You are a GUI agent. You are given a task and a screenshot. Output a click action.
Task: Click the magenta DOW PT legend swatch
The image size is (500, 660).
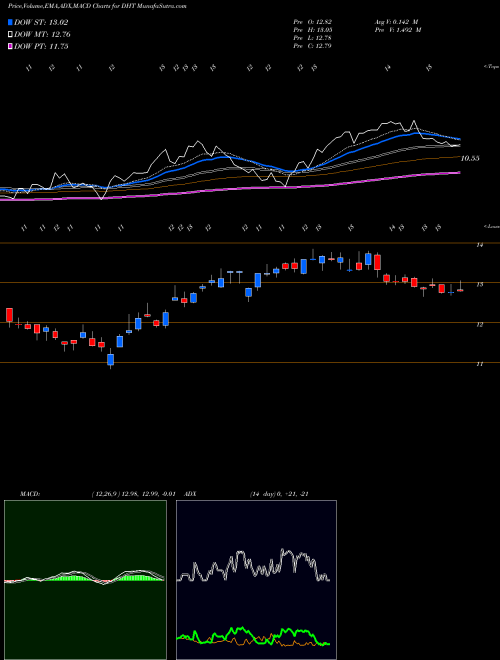(10, 46)
